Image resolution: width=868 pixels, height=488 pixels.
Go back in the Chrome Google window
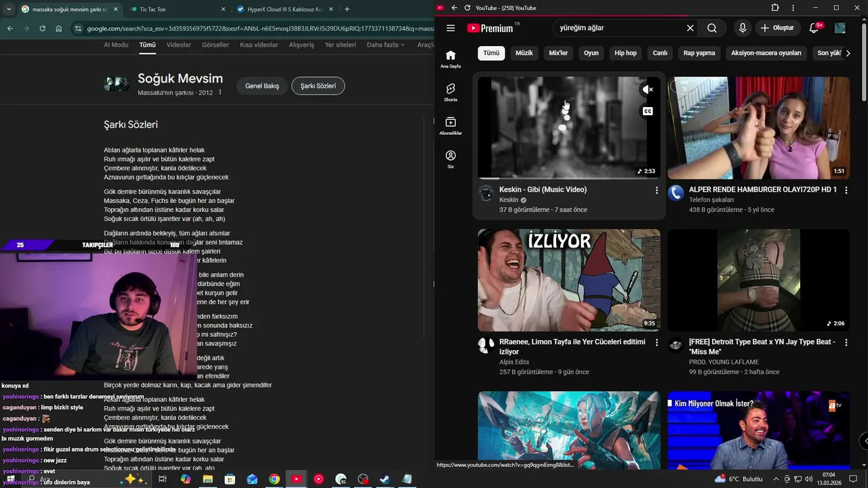[9, 28]
